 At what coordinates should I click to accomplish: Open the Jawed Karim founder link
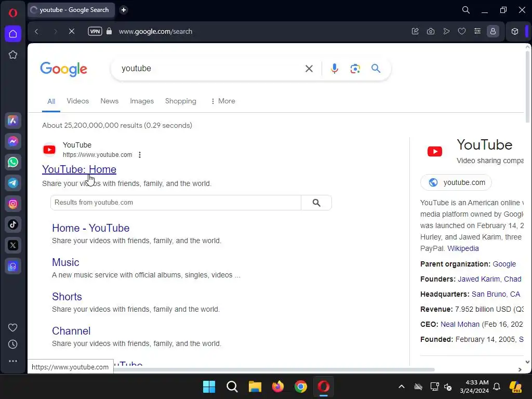pyautogui.click(x=478, y=279)
